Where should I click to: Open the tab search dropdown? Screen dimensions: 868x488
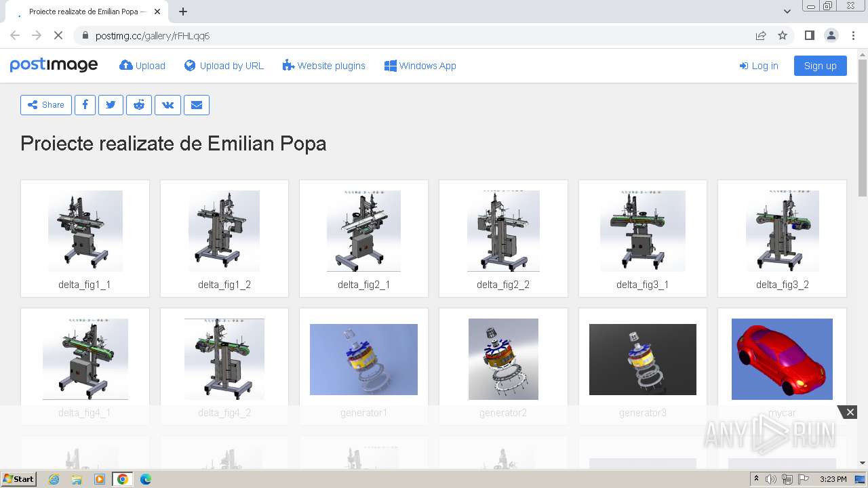tap(787, 12)
